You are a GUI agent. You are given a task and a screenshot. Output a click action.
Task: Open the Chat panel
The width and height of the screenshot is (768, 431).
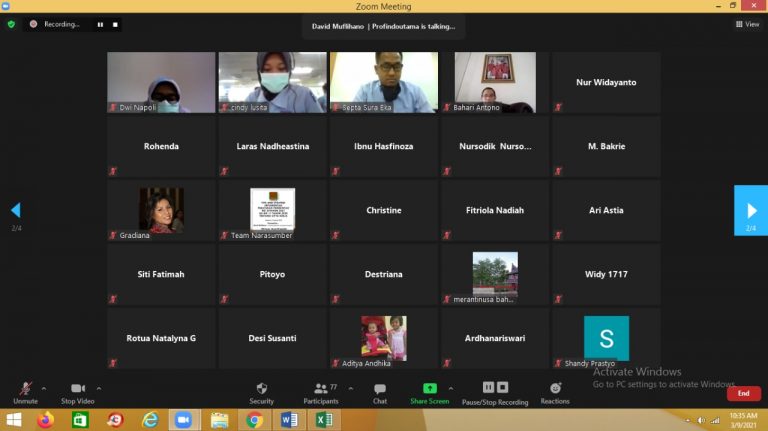point(380,389)
